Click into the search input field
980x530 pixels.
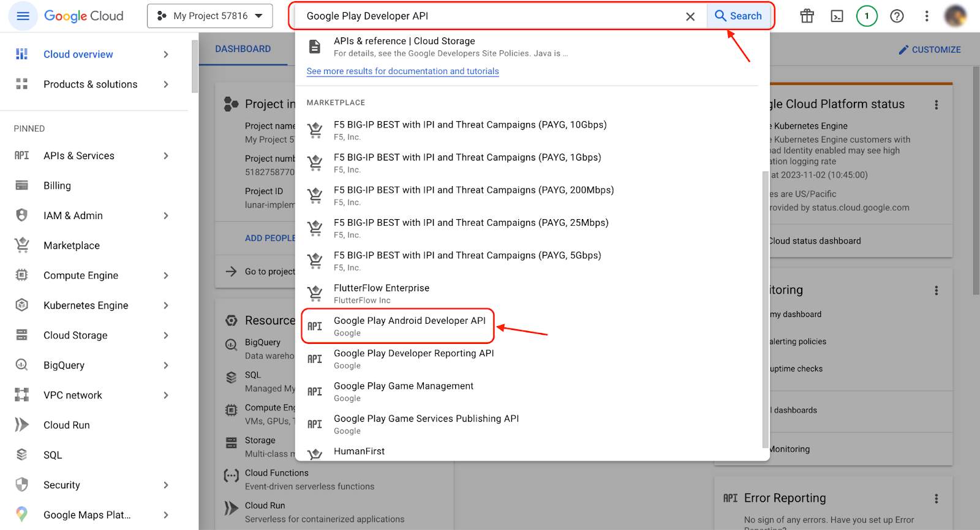click(490, 16)
